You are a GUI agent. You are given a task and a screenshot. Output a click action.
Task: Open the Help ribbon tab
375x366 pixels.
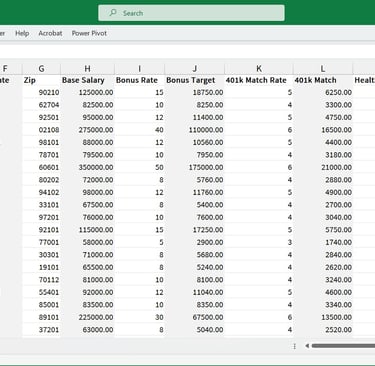coord(22,33)
